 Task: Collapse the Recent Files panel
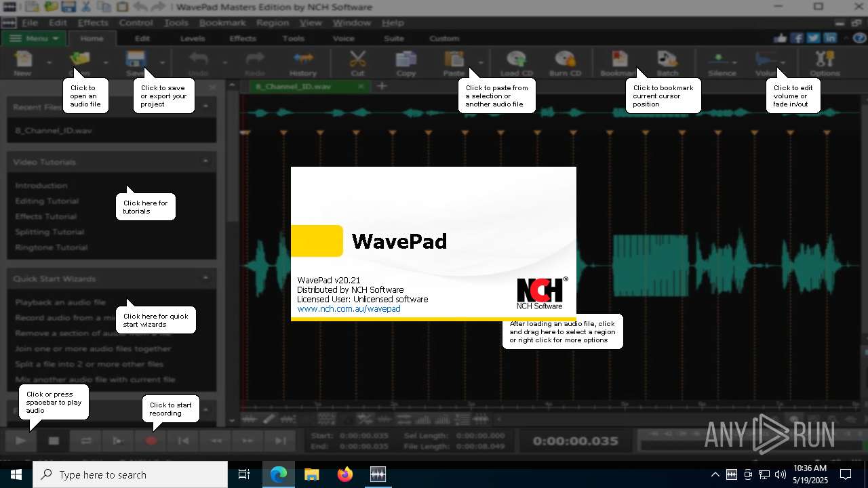pyautogui.click(x=205, y=106)
